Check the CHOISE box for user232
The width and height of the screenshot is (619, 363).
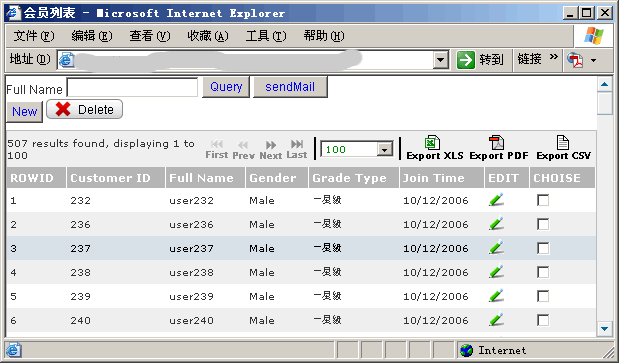pyautogui.click(x=543, y=200)
